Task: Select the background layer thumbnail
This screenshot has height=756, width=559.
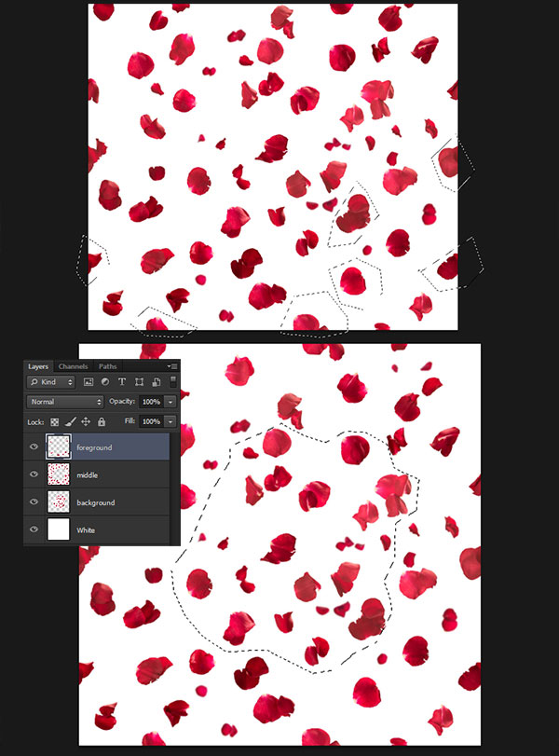Action: coord(59,502)
